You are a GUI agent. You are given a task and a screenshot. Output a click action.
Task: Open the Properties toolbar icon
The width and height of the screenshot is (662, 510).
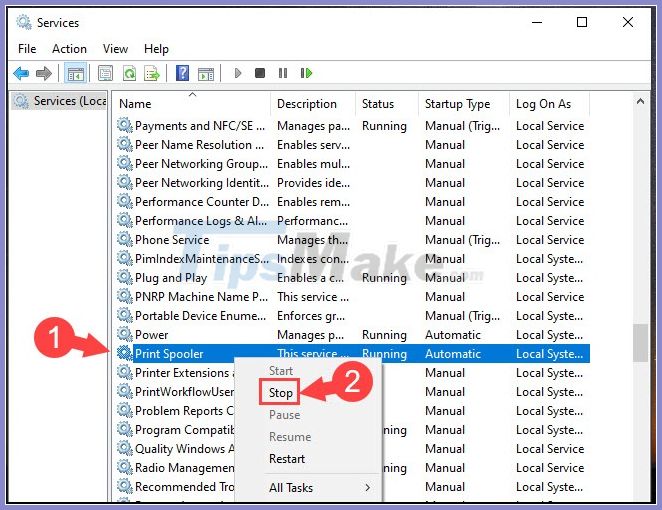tap(105, 73)
